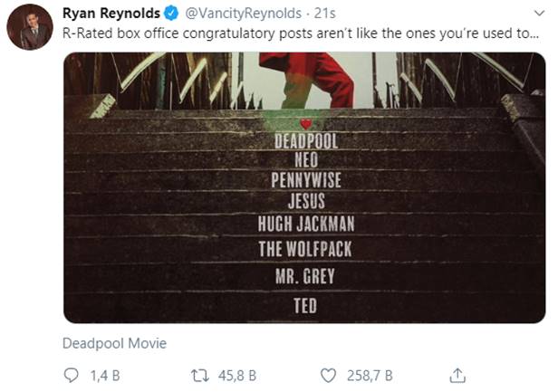
Task: Click the blue verified badge
Action: [x=171, y=14]
